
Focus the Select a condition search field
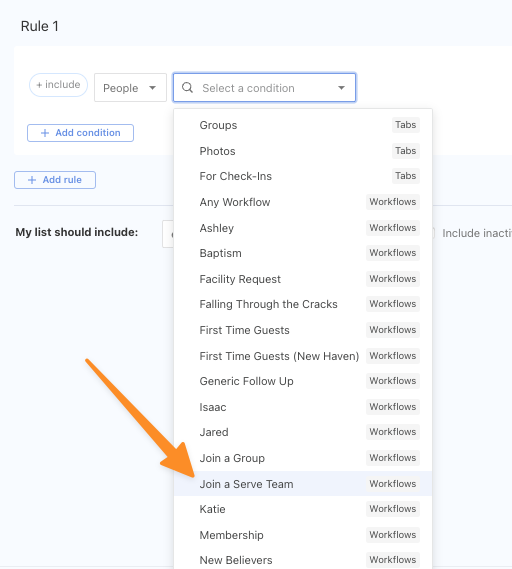tap(265, 87)
